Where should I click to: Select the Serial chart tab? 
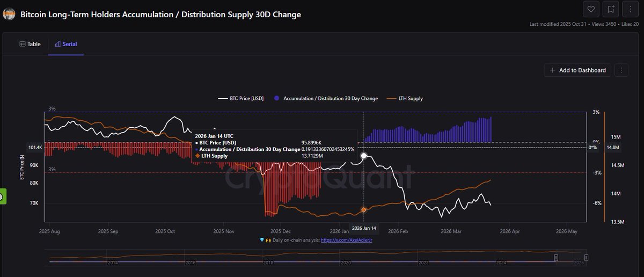(65, 44)
